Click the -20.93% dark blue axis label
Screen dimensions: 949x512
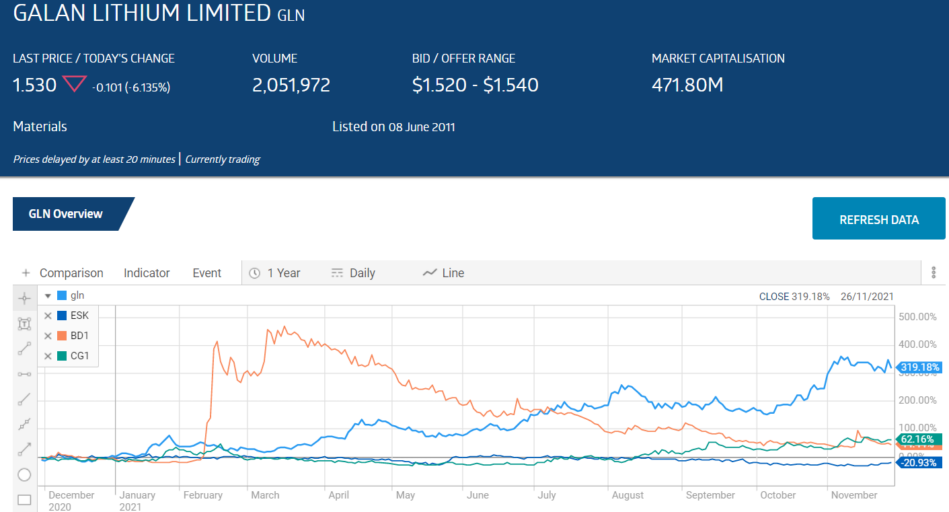tap(919, 462)
